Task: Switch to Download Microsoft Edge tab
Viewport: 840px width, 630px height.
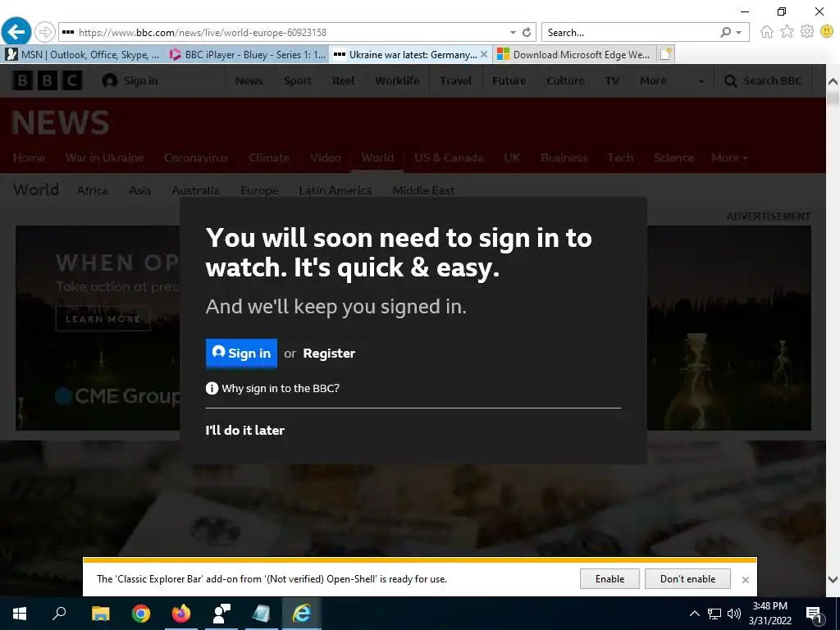Action: coord(573,54)
